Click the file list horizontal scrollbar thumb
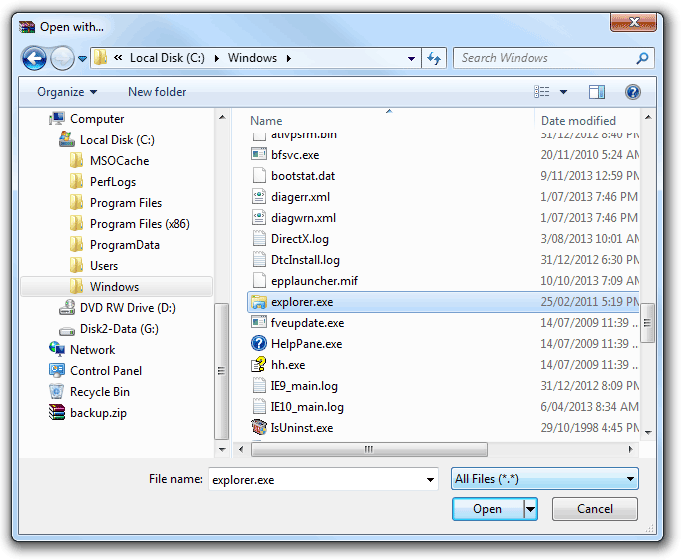This screenshot has height=560, width=681. (369, 449)
